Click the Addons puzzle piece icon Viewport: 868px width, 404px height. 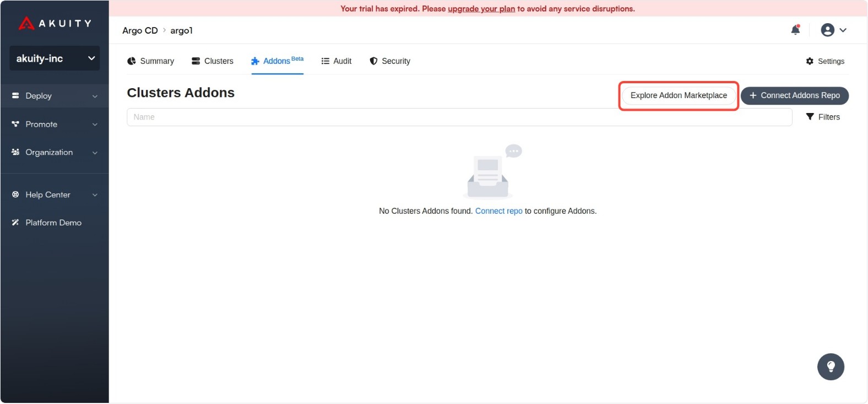pyautogui.click(x=255, y=61)
